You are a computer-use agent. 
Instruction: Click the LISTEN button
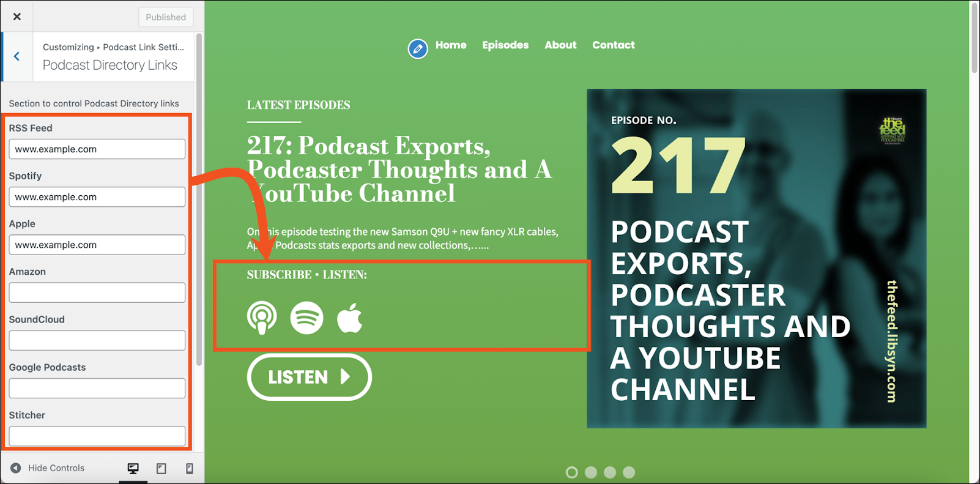[x=310, y=377]
